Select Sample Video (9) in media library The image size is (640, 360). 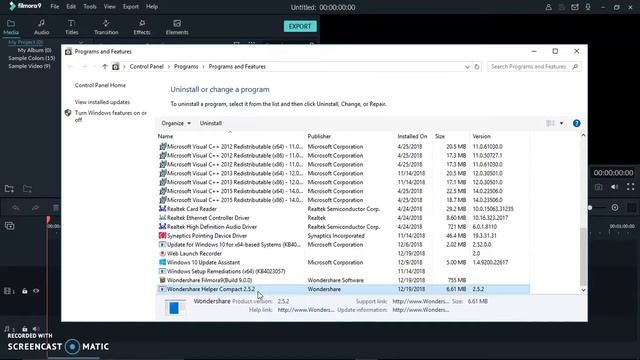click(29, 66)
